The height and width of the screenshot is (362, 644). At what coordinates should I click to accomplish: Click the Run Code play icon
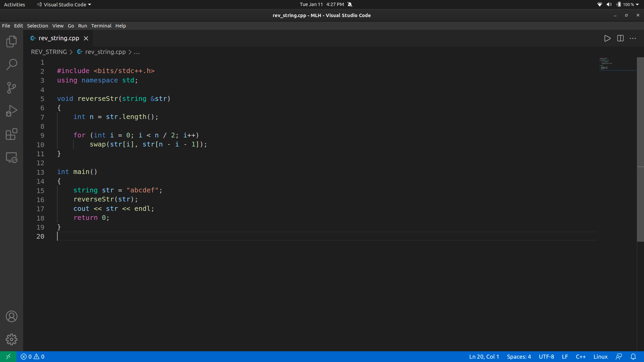point(607,39)
